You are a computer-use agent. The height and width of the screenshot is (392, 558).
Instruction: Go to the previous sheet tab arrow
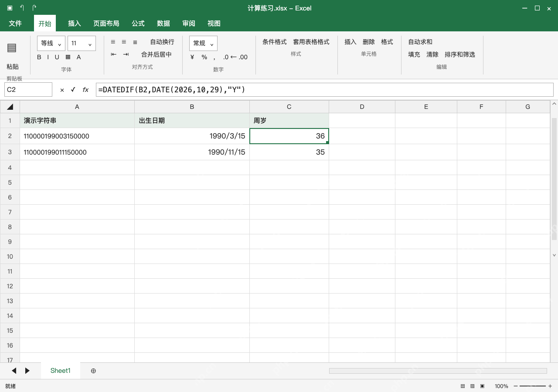(14, 371)
